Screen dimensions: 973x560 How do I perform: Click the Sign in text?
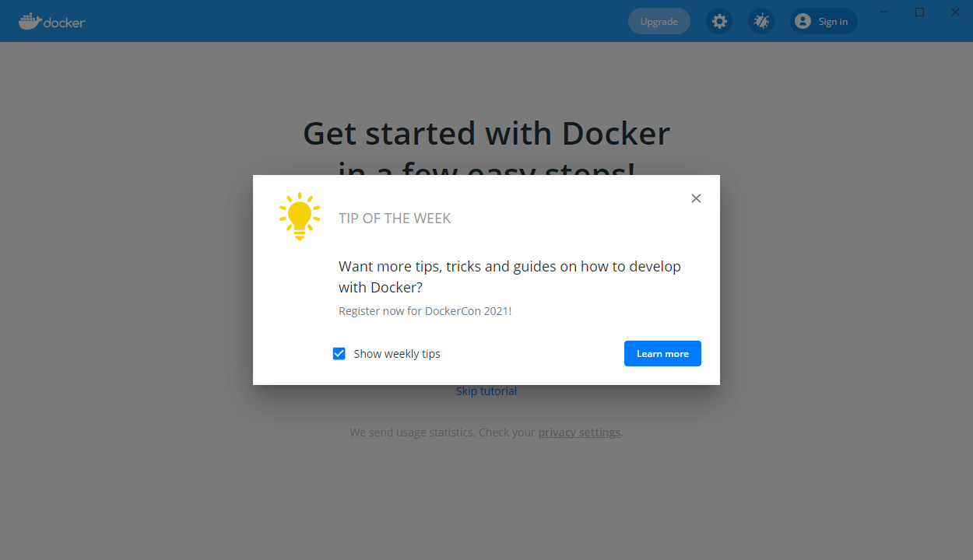(x=833, y=21)
